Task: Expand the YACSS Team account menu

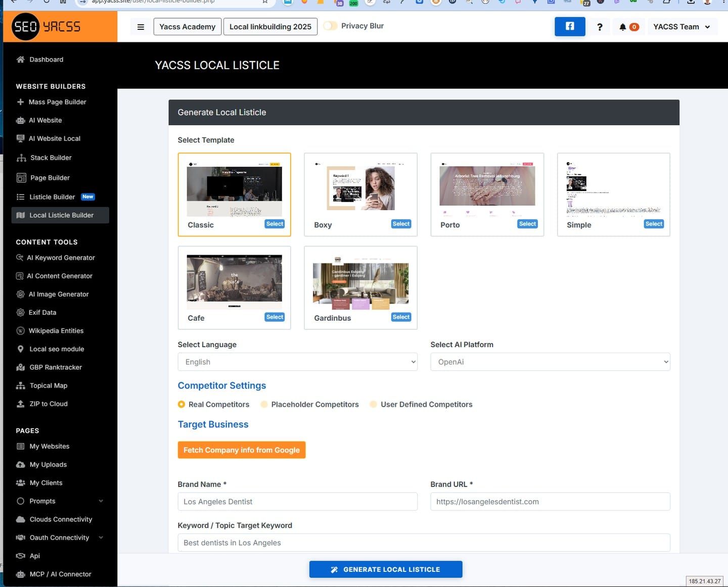Action: coord(681,27)
